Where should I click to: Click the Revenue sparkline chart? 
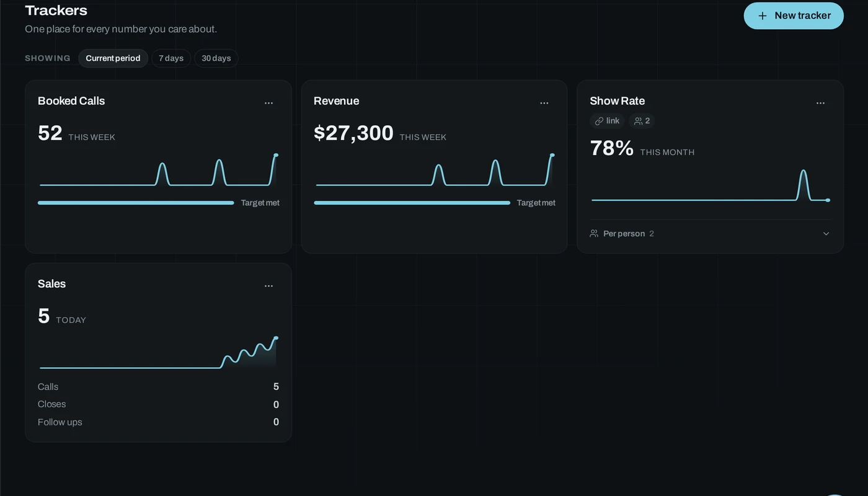(x=434, y=170)
